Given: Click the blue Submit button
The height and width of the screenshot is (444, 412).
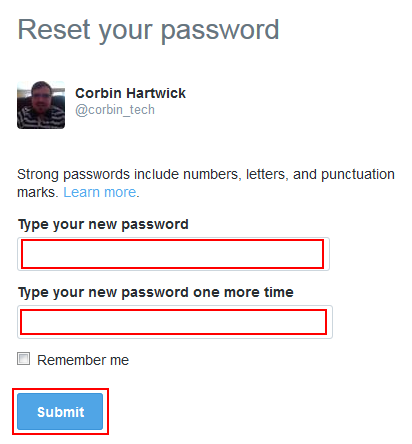Looking at the screenshot, I should click(x=60, y=411).
